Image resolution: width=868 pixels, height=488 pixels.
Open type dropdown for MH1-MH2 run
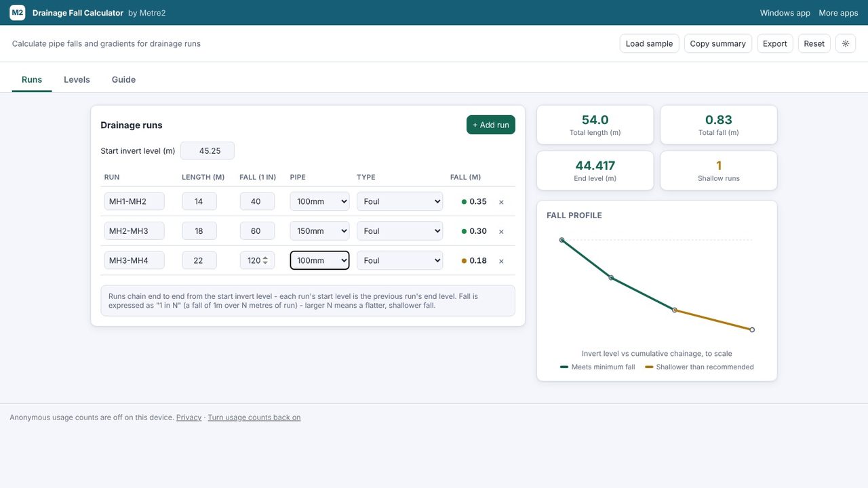click(399, 201)
